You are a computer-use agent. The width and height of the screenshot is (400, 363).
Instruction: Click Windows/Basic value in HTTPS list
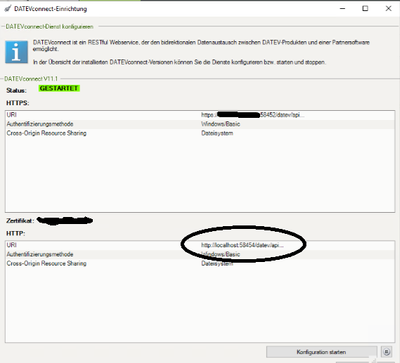[x=220, y=124]
